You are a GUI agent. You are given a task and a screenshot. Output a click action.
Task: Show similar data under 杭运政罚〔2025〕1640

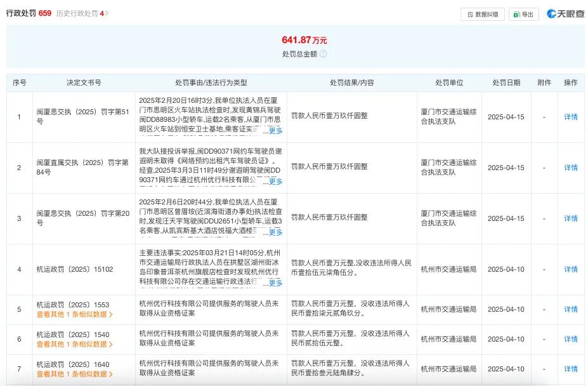[74, 375]
